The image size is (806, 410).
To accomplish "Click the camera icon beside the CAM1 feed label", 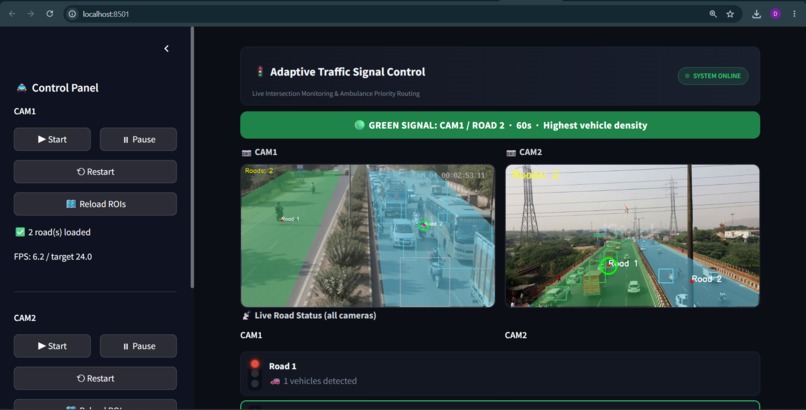I will tap(246, 153).
